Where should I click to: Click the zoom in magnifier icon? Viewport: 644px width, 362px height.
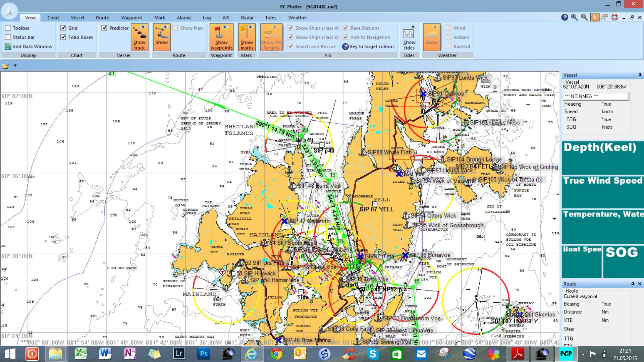574,17
